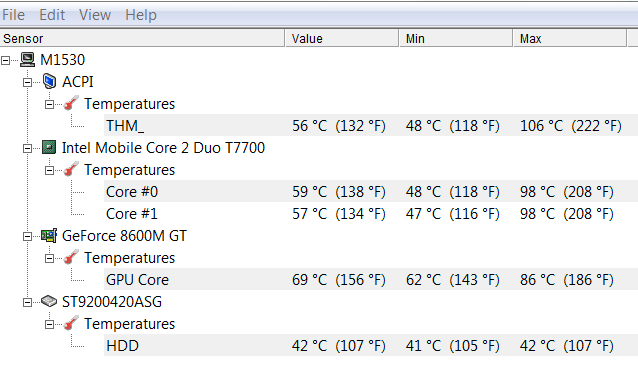Click the GeForce 8600M GT card icon
Viewport: 638px width, 376px height.
[x=49, y=236]
